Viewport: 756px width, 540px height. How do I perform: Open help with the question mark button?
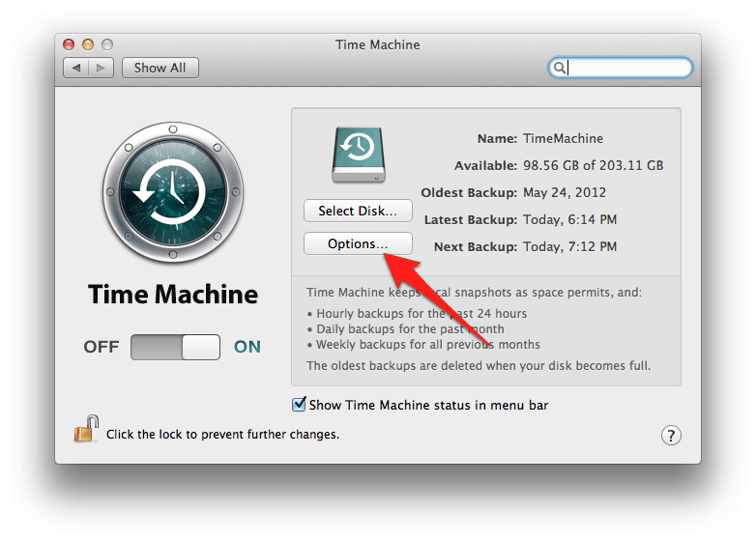(x=671, y=435)
